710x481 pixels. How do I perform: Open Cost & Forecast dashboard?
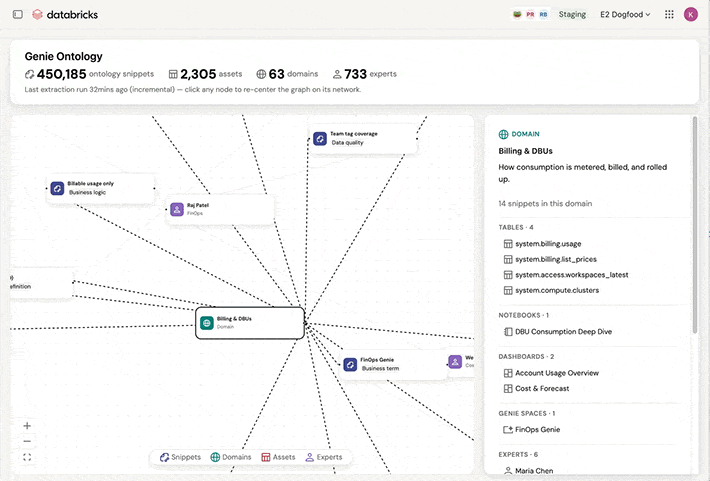(x=537, y=389)
